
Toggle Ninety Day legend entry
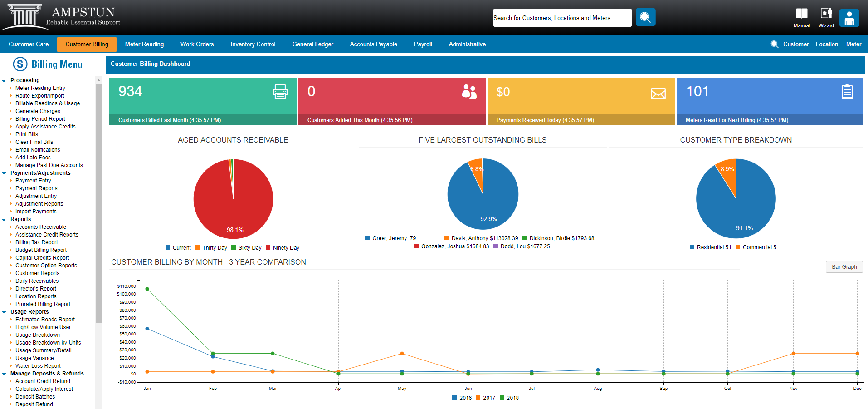(x=283, y=248)
